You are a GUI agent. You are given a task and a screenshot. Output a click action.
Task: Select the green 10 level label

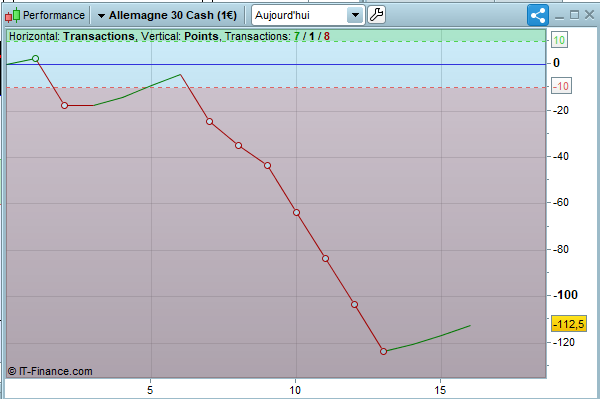point(559,40)
